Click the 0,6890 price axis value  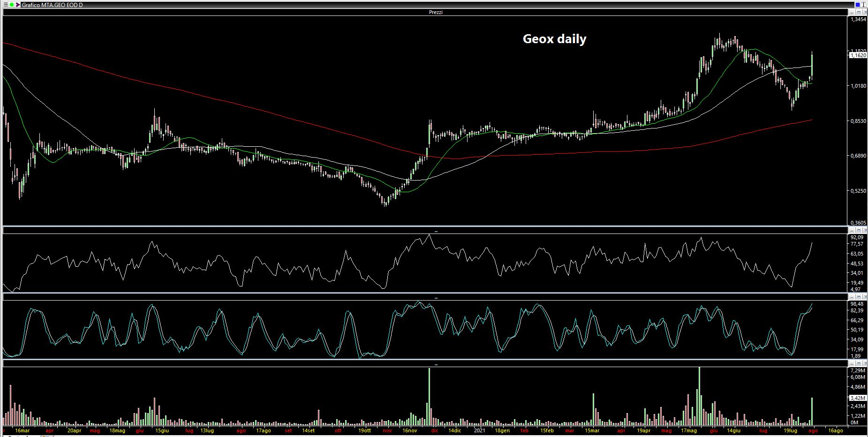[x=858, y=155]
